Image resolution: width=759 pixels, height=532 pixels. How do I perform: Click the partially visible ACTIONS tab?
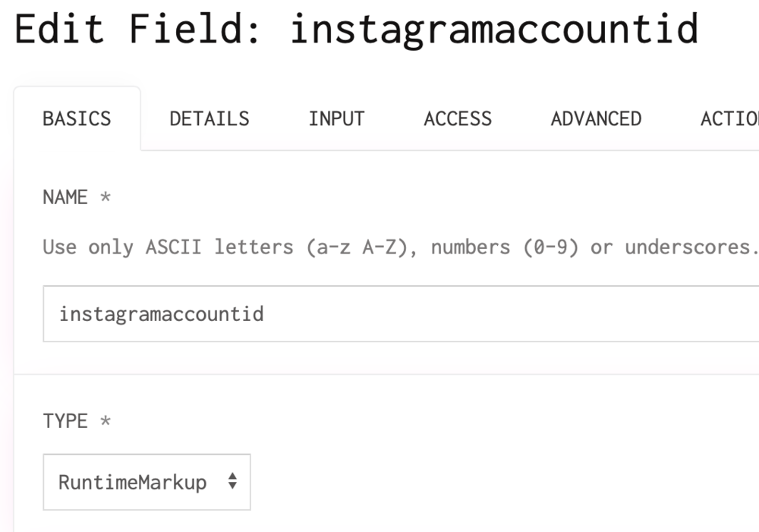click(729, 119)
